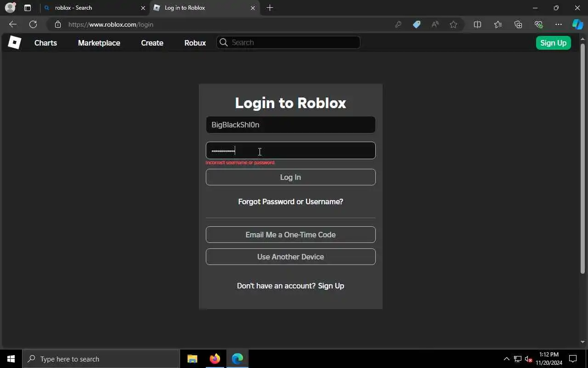
Task: Click the browser address bar URL
Action: (111, 24)
